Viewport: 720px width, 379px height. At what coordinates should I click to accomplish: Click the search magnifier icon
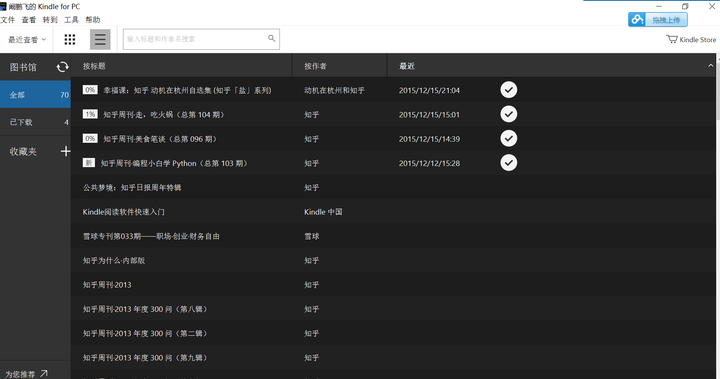click(x=272, y=39)
